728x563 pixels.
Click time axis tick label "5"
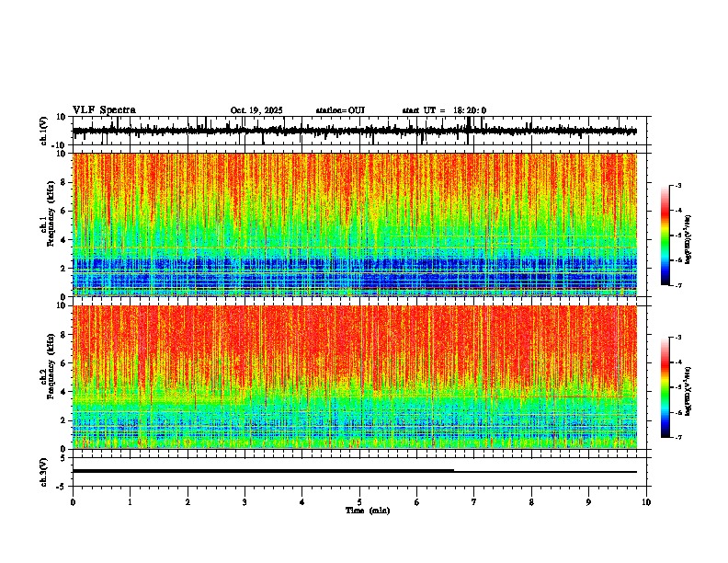[359, 502]
